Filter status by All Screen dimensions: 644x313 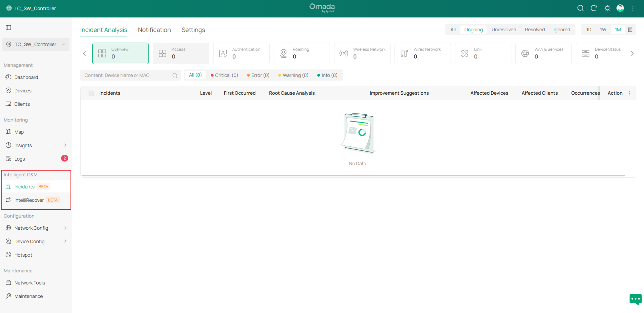pos(453,30)
